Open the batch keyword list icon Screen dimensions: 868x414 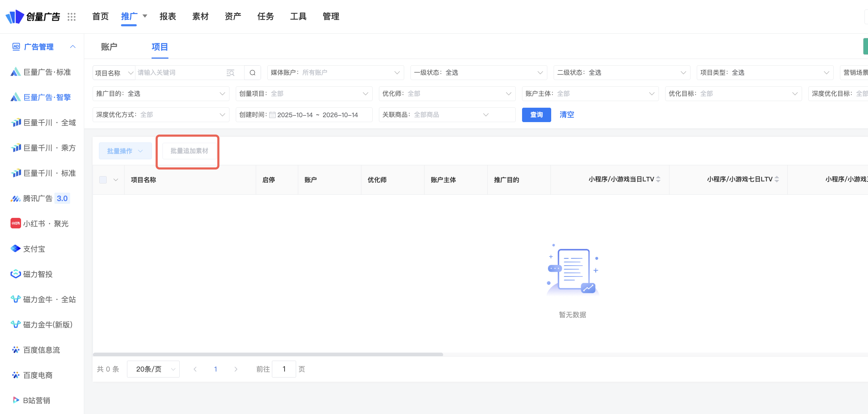pos(231,73)
